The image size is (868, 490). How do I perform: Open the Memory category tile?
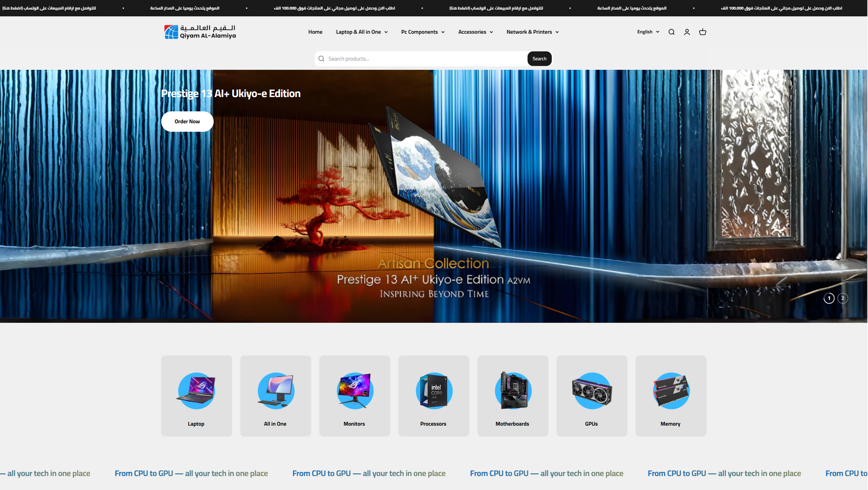(x=670, y=396)
